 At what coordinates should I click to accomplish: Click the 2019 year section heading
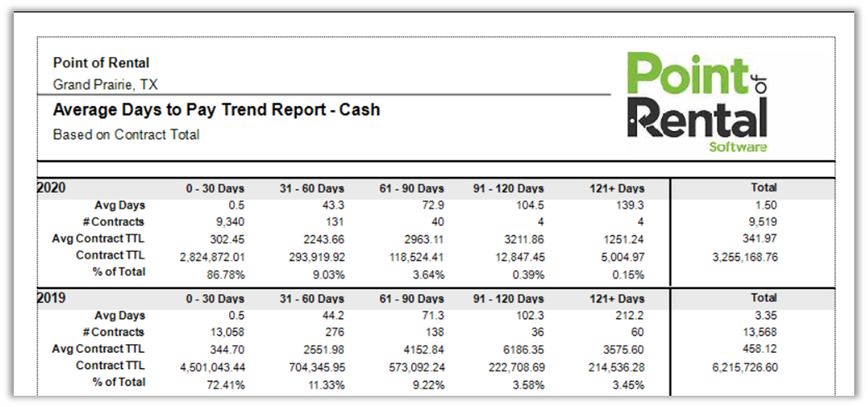(52, 297)
